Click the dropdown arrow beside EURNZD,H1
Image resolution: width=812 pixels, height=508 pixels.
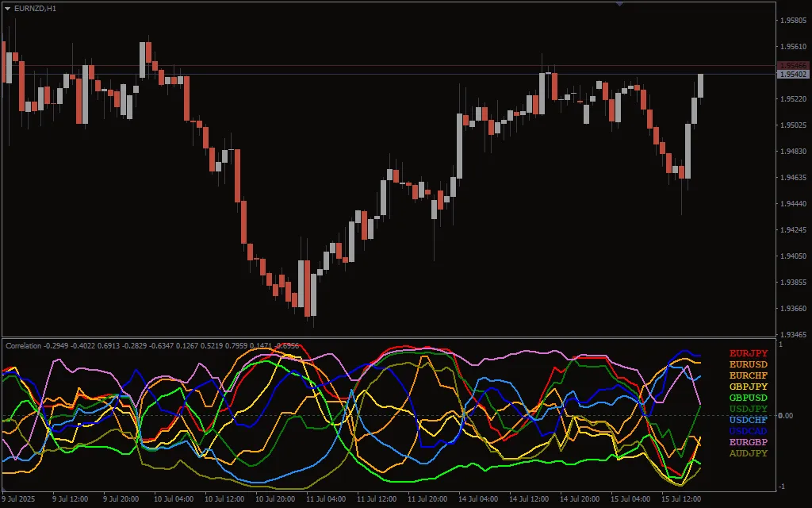click(8, 8)
